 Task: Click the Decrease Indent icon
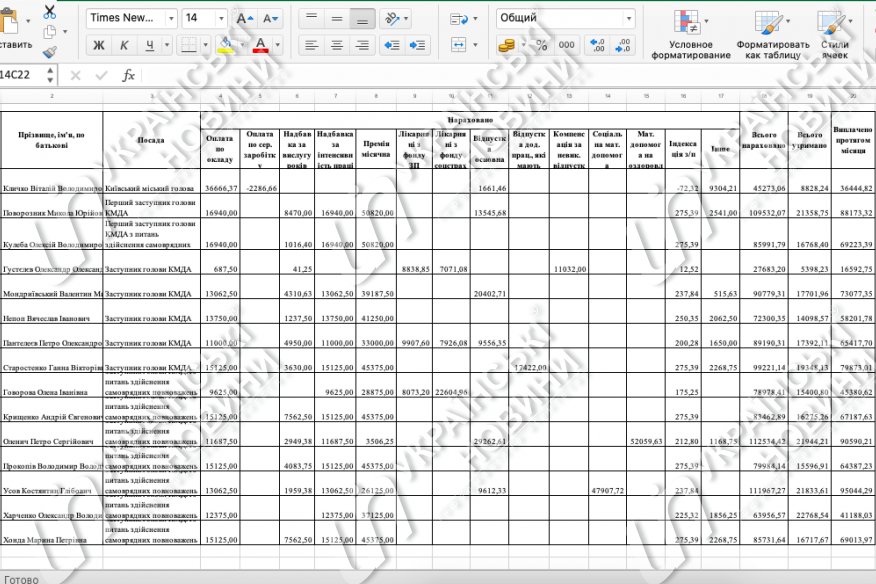click(x=392, y=45)
